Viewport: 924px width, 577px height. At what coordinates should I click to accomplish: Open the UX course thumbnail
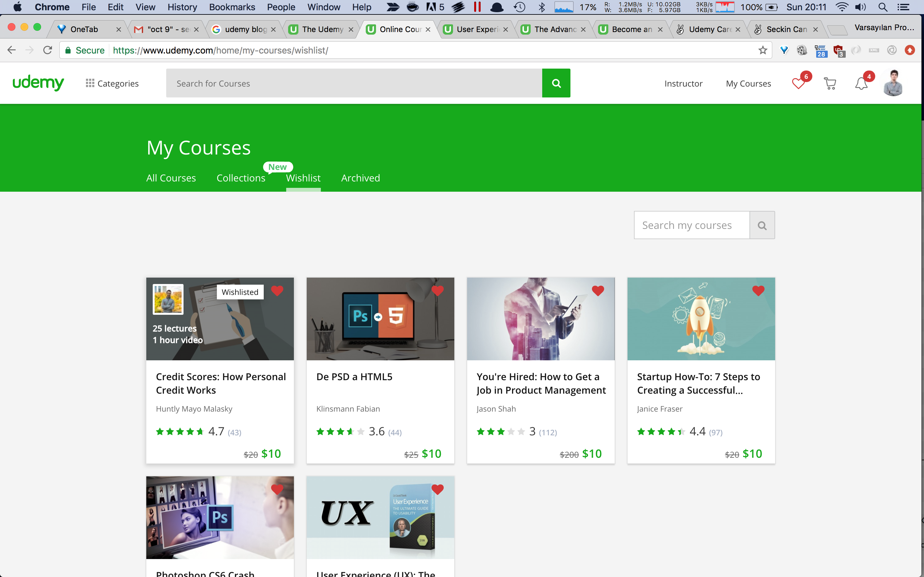[380, 517]
